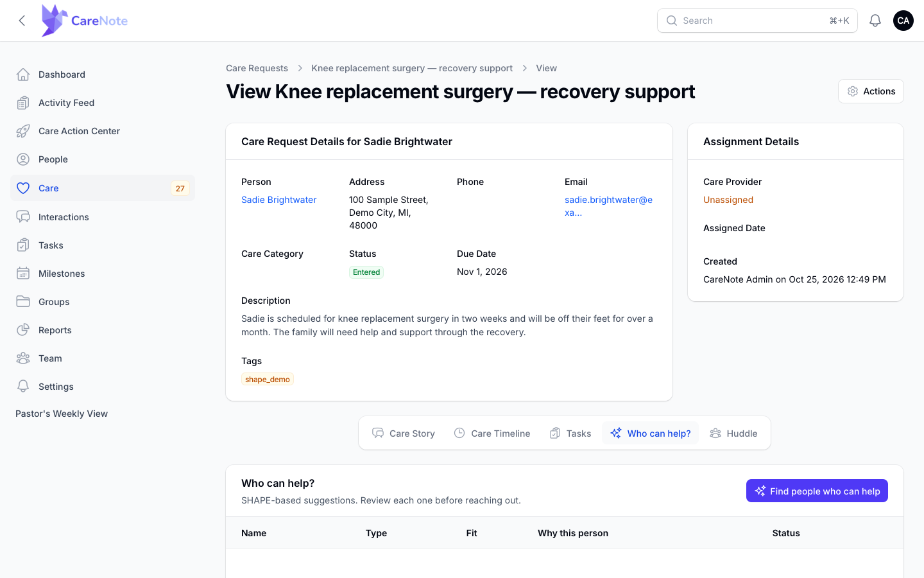Screen dimensions: 924x578
Task: Open Interactions from sidebar
Action: click(103, 217)
